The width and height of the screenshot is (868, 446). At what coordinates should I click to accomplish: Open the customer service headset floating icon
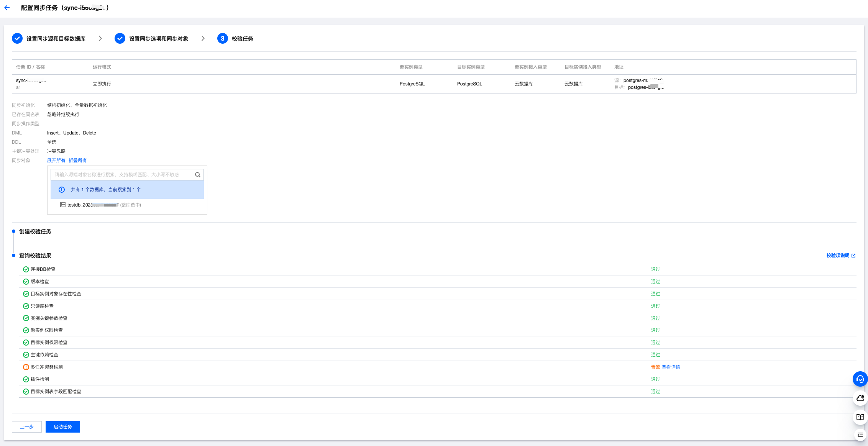(860, 379)
